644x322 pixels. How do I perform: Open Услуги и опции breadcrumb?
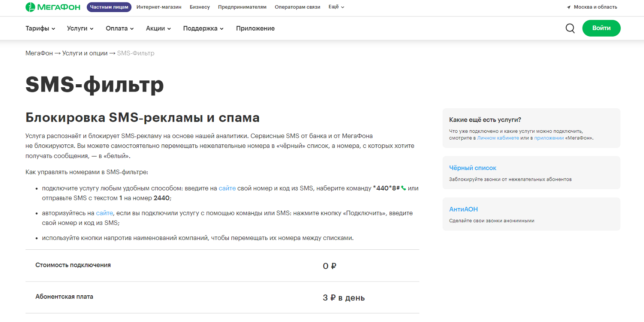click(x=85, y=53)
